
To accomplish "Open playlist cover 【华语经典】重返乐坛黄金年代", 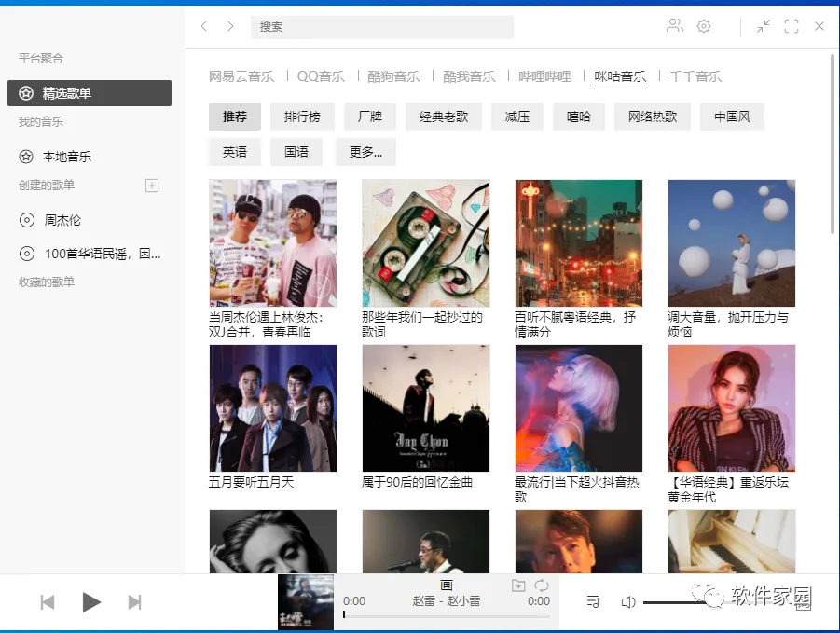I will (732, 408).
